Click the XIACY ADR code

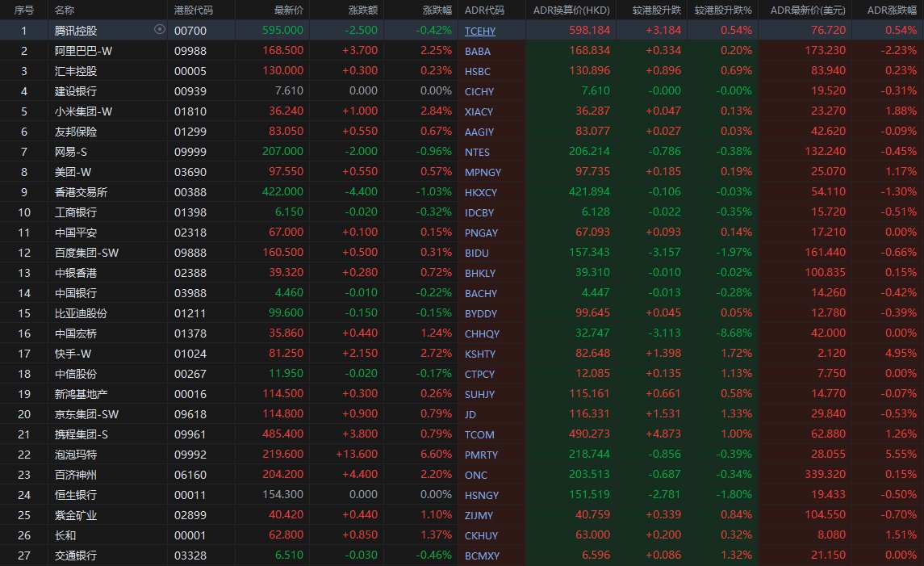click(479, 111)
